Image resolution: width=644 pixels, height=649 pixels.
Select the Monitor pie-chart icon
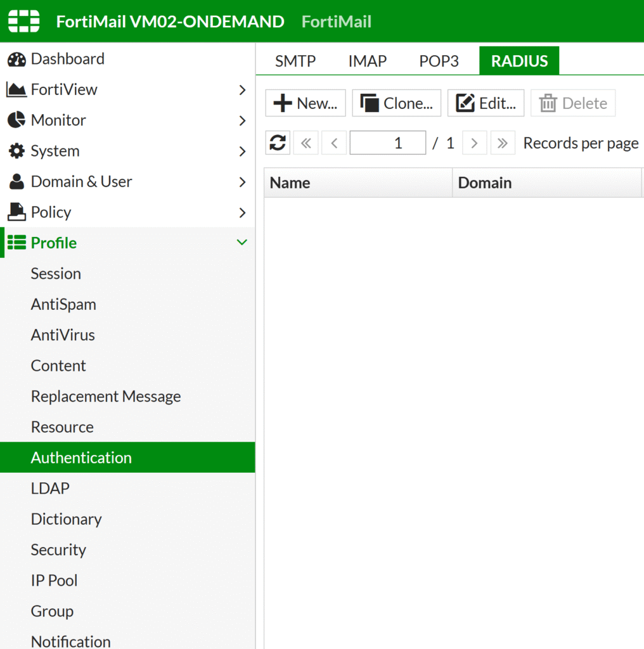click(17, 120)
